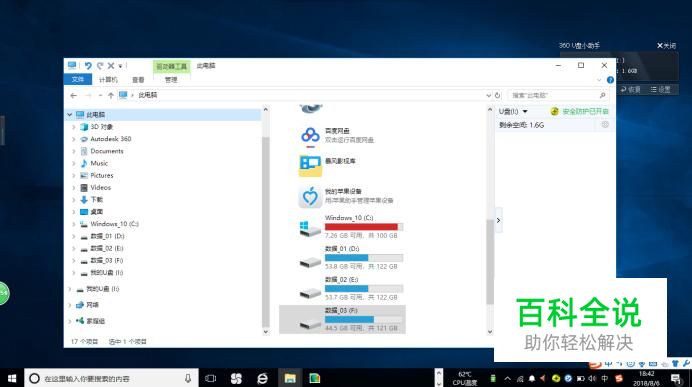Click the taskbar microphone icon
Screen dimensions: 692x387
pos(188,379)
